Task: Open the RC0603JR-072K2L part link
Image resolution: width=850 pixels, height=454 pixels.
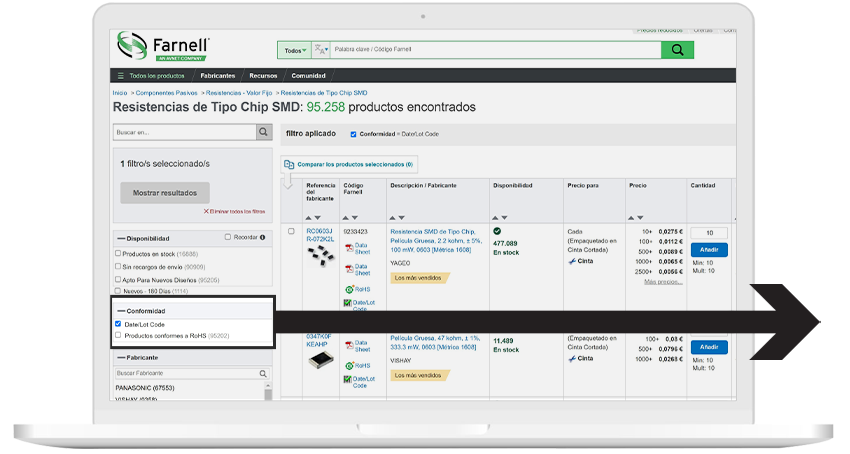Action: tap(320, 235)
